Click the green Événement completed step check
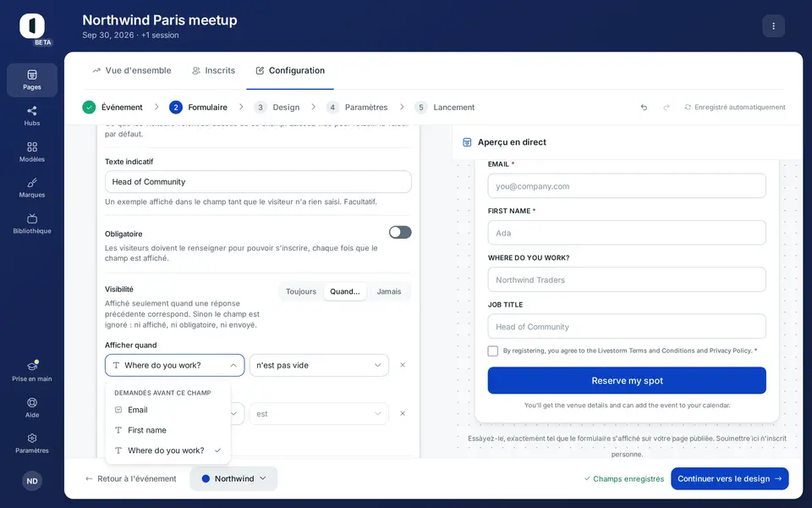The image size is (812, 508). [89, 108]
